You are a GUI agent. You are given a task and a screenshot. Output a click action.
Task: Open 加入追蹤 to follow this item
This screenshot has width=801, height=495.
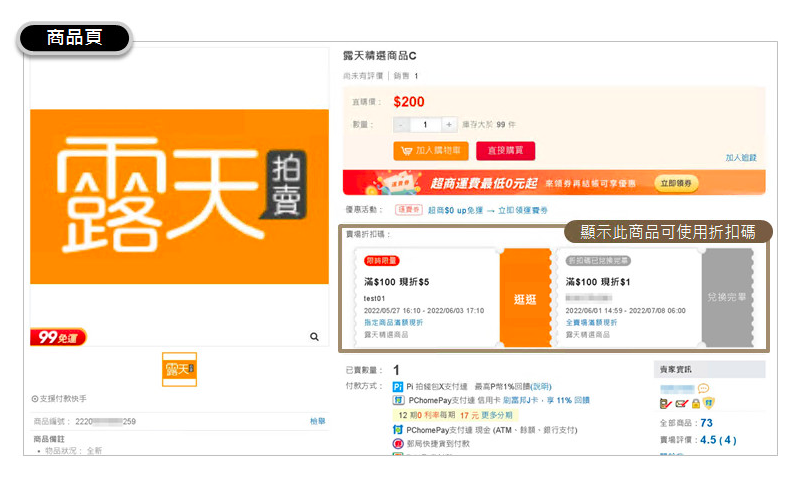pos(740,158)
